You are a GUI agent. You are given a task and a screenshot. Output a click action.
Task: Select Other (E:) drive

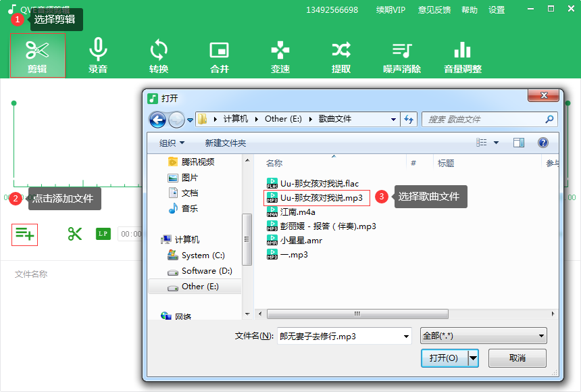pyautogui.click(x=195, y=287)
